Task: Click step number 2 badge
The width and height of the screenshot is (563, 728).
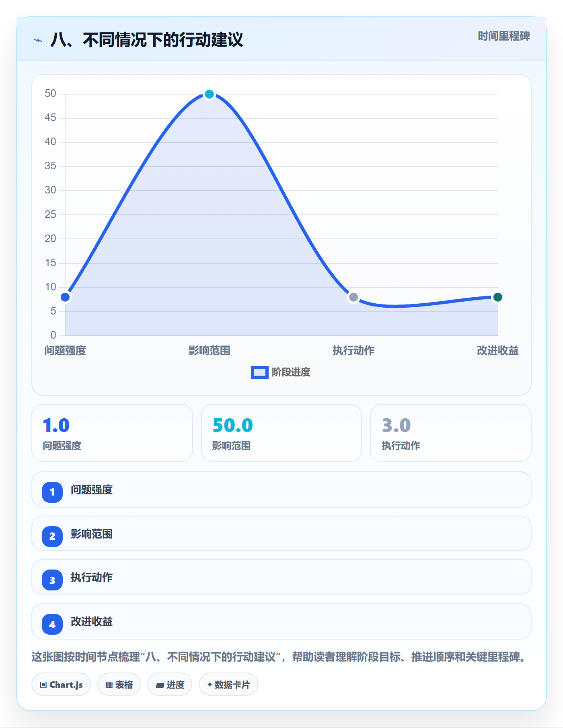Action: coord(52,536)
